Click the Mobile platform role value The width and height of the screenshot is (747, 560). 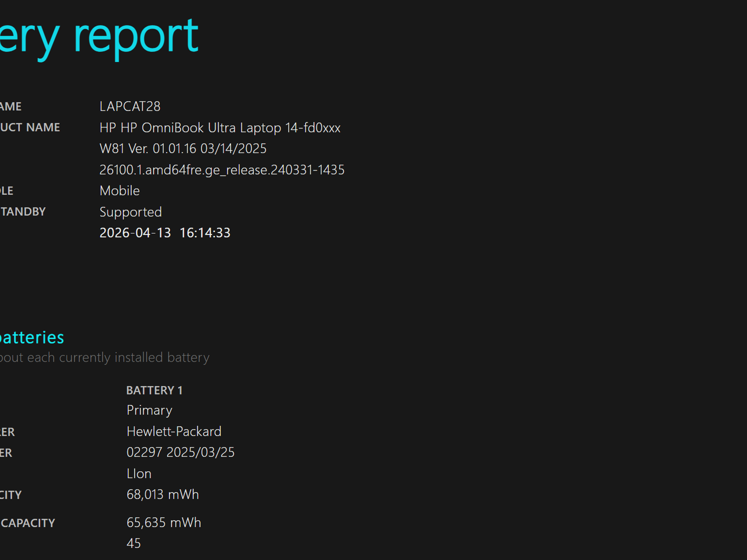[x=120, y=191]
